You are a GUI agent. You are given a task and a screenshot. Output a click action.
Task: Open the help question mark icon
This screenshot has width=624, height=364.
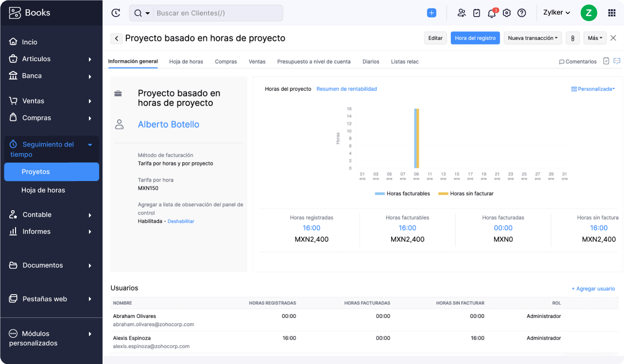(522, 13)
